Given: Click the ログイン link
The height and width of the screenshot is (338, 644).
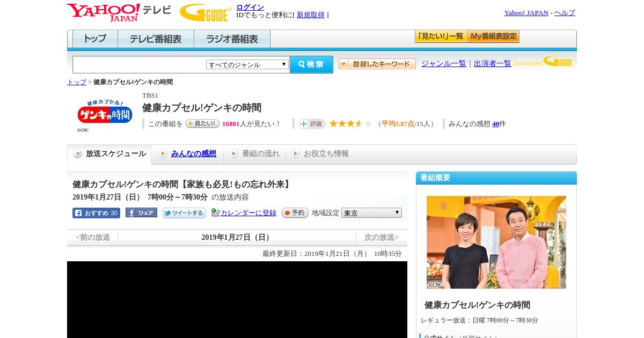Looking at the screenshot, I should [250, 7].
